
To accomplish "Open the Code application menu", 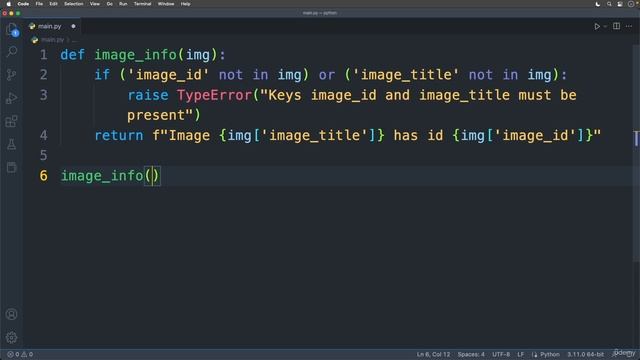I will [23, 4].
